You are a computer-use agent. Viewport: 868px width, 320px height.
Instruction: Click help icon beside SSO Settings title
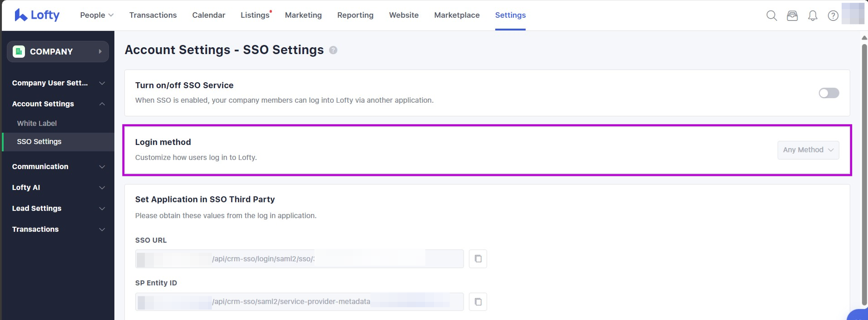click(x=333, y=50)
